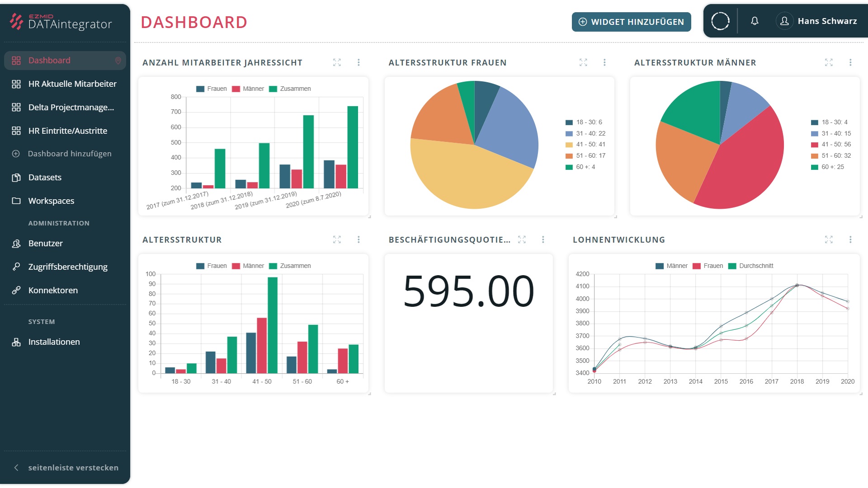Toggle Durchschnitt line in Lohnentwicklung legend
The width and height of the screenshot is (868, 488).
click(x=750, y=266)
